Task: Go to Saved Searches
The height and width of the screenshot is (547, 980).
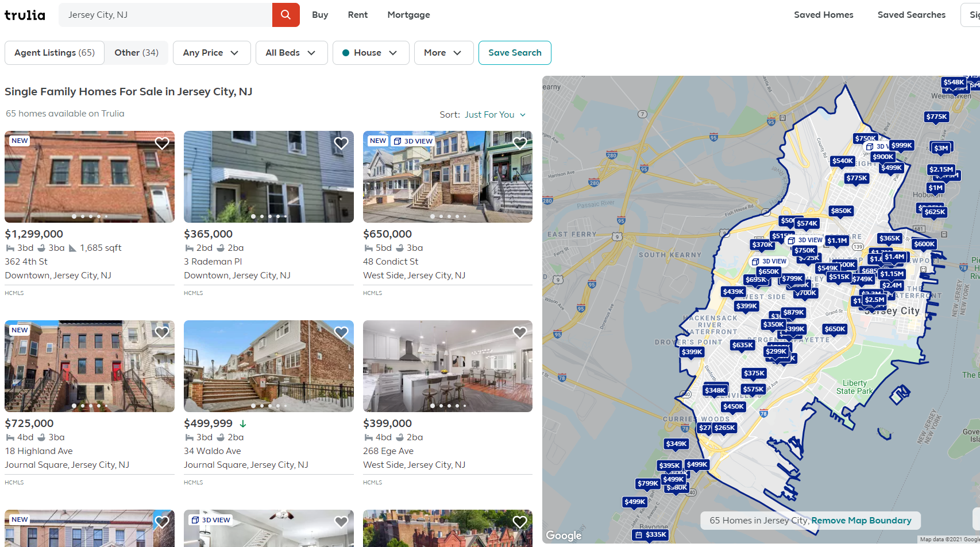Action: 912,15
